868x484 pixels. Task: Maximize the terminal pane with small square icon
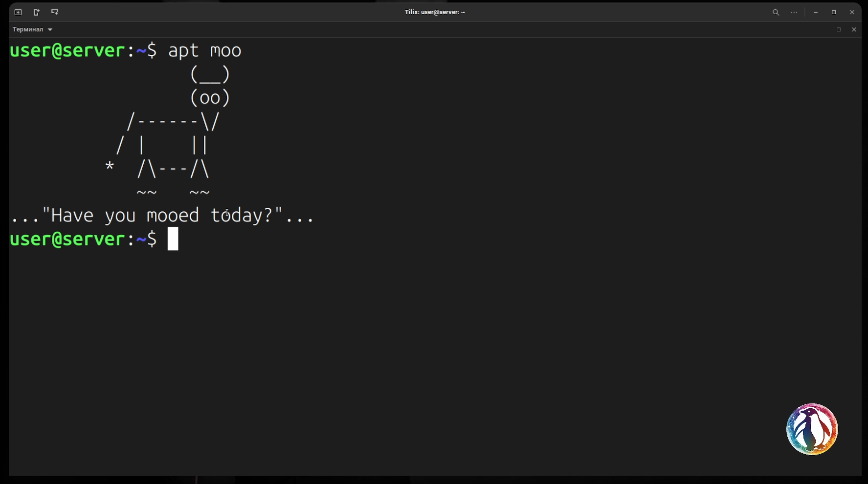tap(839, 30)
